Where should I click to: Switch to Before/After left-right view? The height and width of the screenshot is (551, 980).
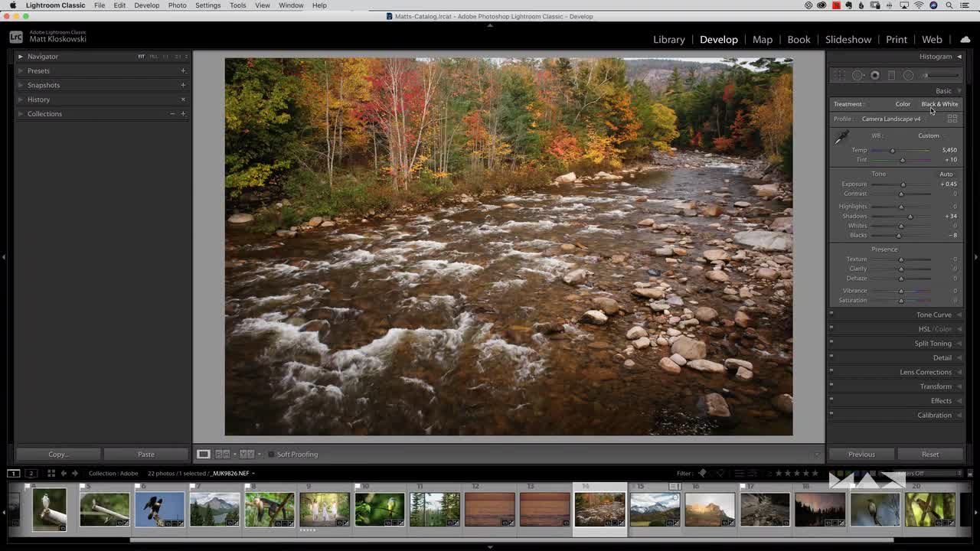point(222,454)
